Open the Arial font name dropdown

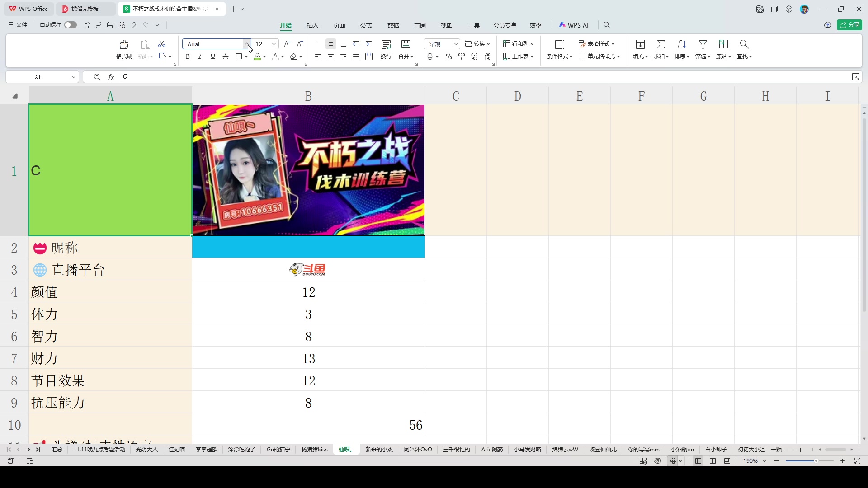click(x=248, y=44)
